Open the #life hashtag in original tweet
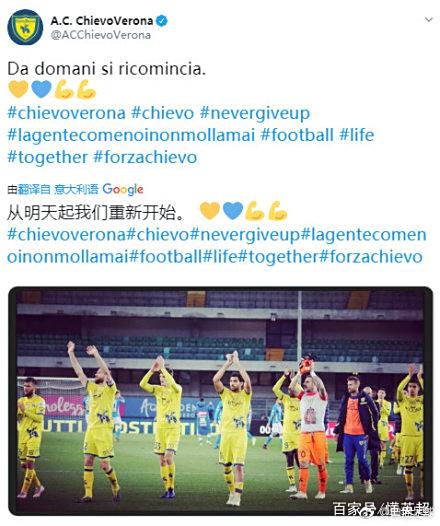This screenshot has height=526, width=440. tap(356, 135)
